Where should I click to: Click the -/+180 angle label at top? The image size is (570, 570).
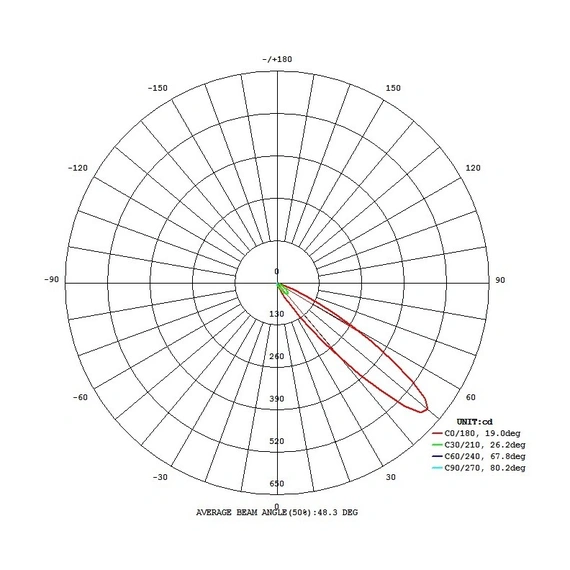(277, 59)
